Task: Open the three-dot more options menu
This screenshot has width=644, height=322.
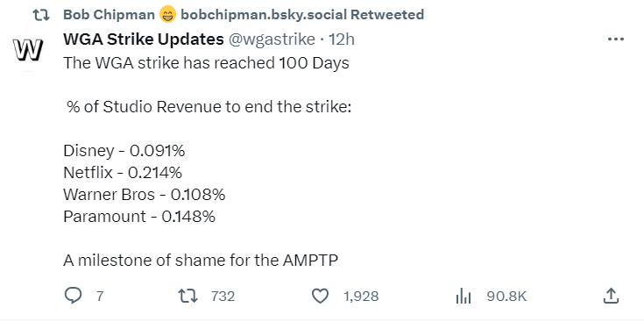Action: tap(616, 39)
